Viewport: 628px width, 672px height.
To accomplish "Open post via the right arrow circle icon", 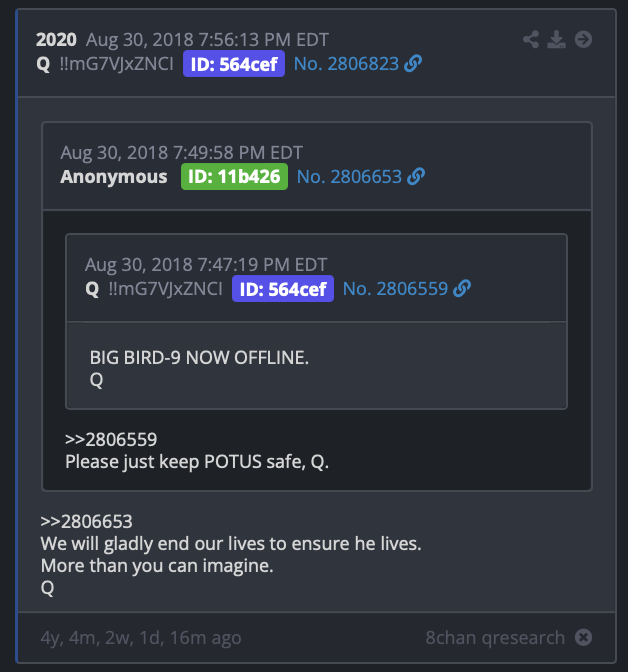I will (x=583, y=39).
